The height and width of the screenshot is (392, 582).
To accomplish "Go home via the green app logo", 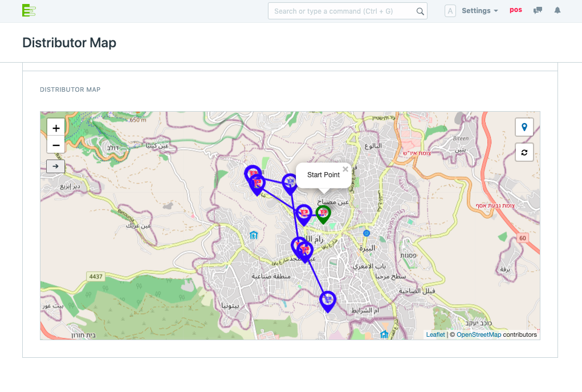I will click(29, 10).
